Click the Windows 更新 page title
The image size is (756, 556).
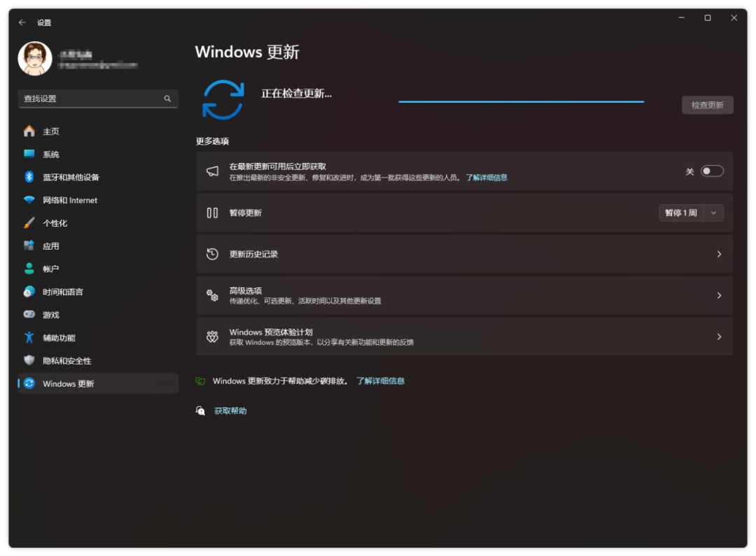pos(247,52)
